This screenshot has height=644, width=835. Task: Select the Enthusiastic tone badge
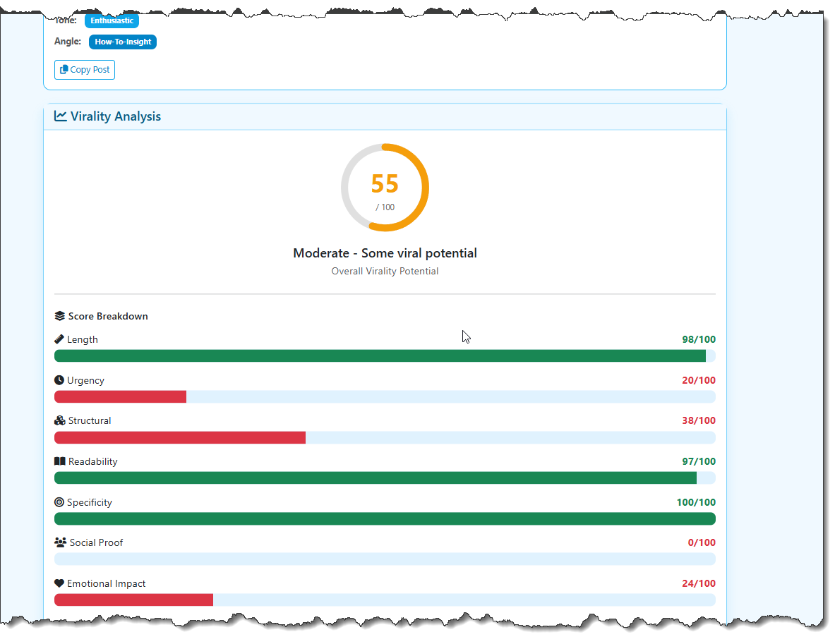112,20
